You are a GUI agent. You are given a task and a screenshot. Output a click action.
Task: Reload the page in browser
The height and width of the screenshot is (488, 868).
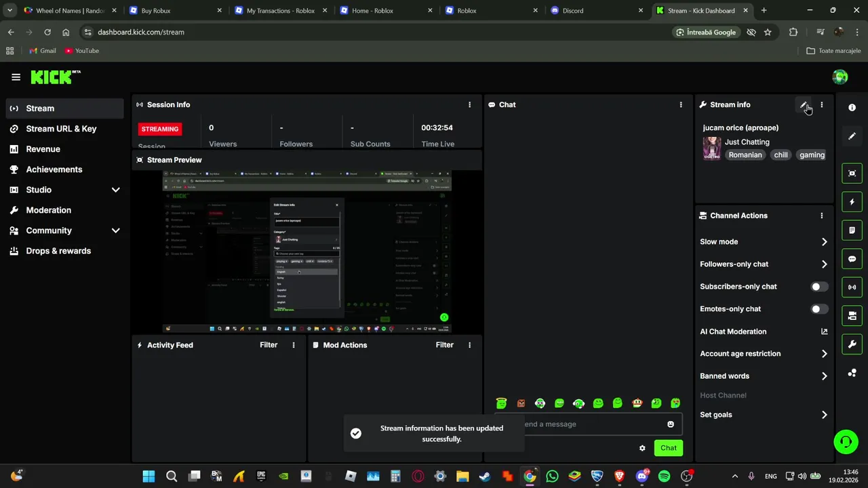pos(47,32)
